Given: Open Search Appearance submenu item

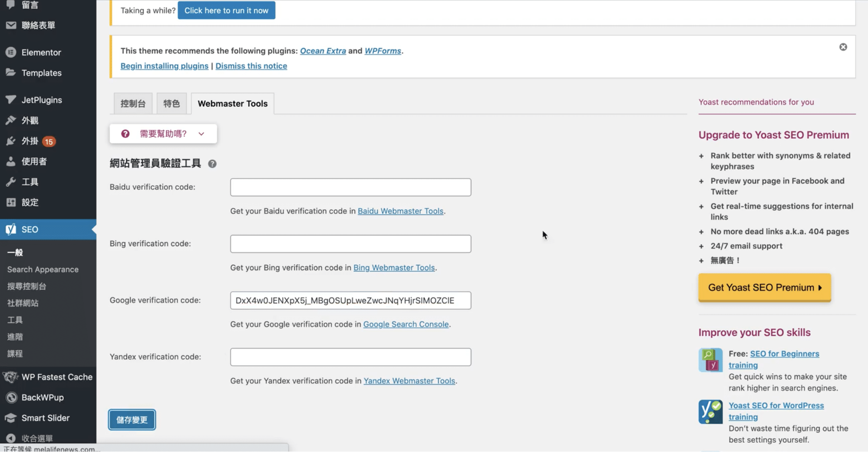Looking at the screenshot, I should point(43,269).
